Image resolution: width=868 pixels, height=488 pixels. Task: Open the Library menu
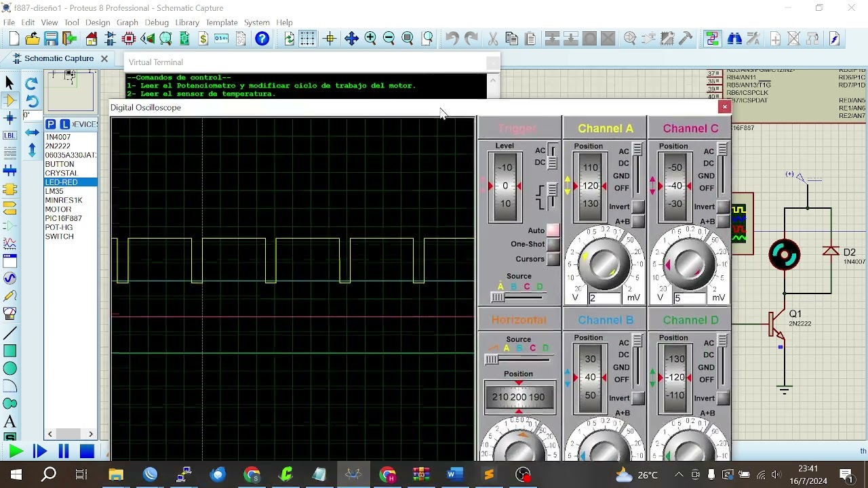(187, 22)
